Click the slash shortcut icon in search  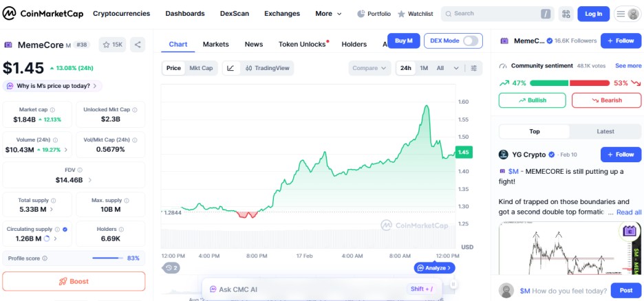[x=546, y=14]
